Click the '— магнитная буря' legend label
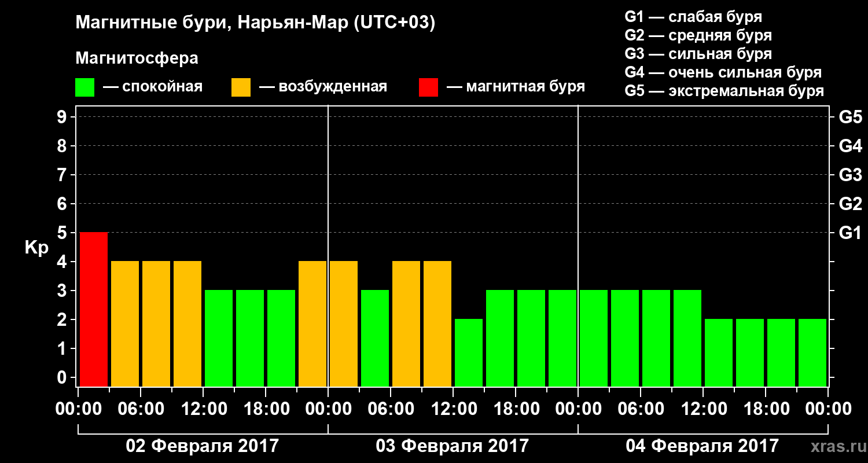This screenshot has width=868, height=463. pyautogui.click(x=516, y=87)
